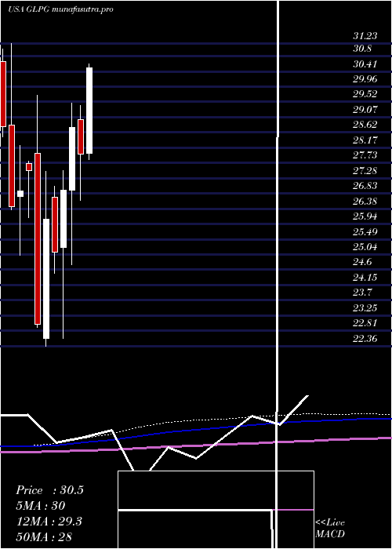Viewport: 392px width, 549px height.
Task: Click the 50MA : 28 readout
Action: pyautogui.click(x=44, y=537)
